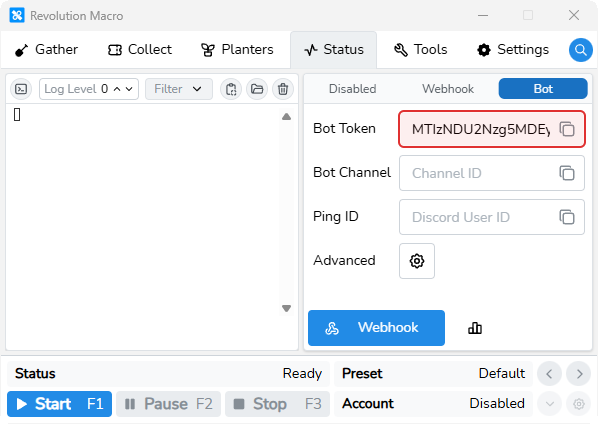Copy log to clipboard icon

tap(231, 89)
